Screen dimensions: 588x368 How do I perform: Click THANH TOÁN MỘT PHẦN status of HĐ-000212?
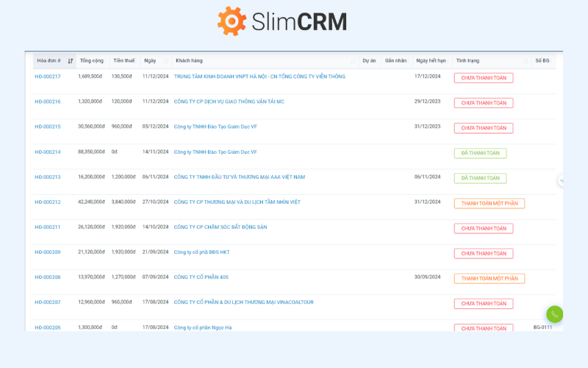pyautogui.click(x=490, y=204)
